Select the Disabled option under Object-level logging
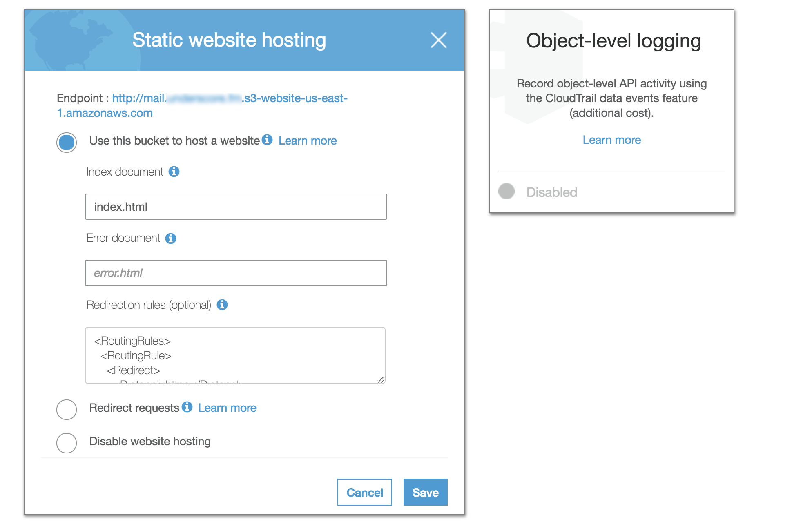 tap(506, 191)
